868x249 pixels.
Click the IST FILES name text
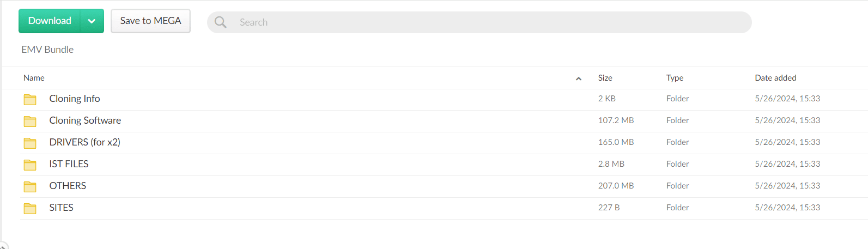[x=69, y=164]
